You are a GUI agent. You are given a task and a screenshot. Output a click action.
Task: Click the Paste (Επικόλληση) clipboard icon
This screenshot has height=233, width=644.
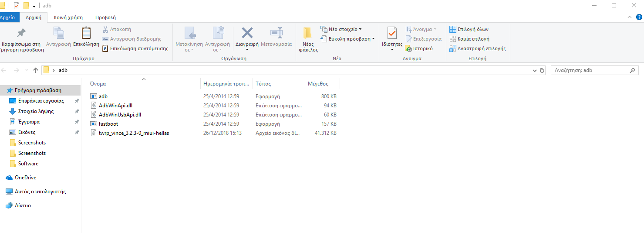[86, 34]
